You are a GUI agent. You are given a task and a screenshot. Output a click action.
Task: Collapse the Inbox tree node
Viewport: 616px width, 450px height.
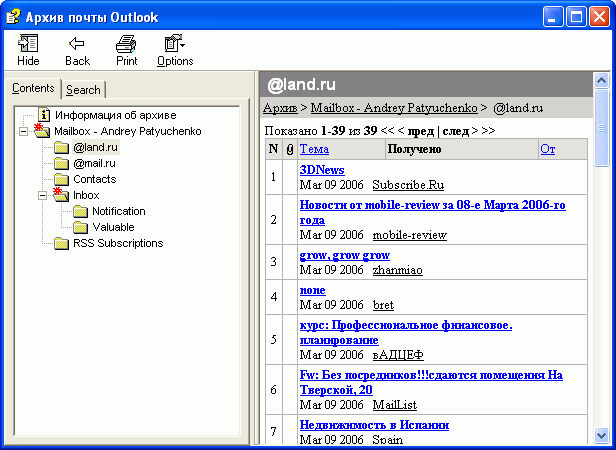(x=43, y=195)
